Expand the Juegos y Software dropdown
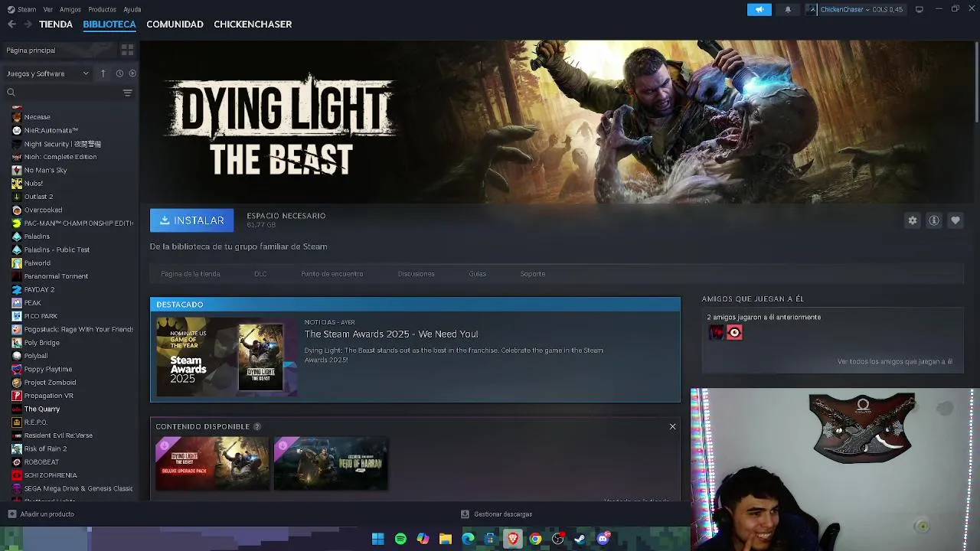The image size is (980, 551). (x=47, y=73)
